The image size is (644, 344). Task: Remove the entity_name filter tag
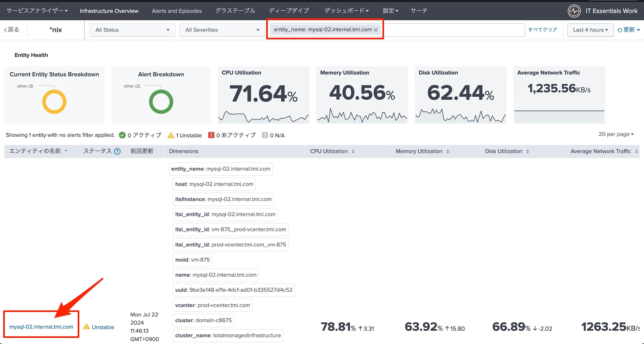click(x=375, y=30)
